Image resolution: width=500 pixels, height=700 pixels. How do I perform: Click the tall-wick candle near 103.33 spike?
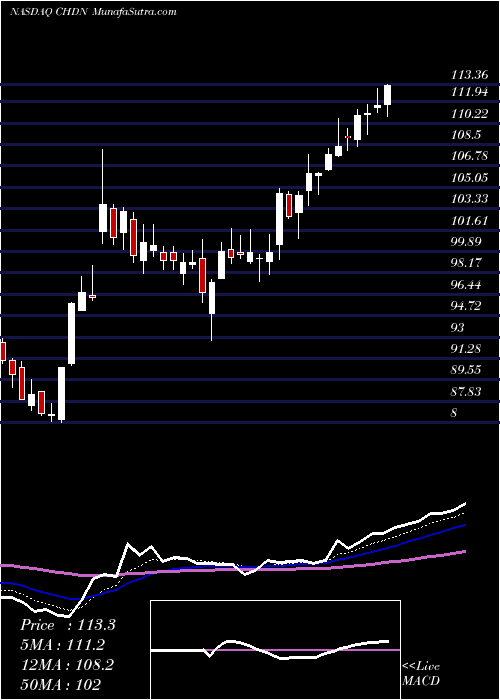tap(103, 196)
